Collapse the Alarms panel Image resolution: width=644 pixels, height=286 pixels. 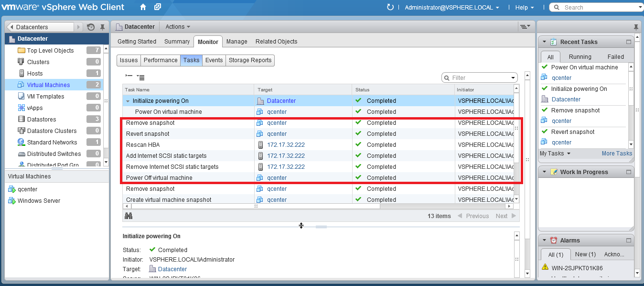(x=544, y=241)
